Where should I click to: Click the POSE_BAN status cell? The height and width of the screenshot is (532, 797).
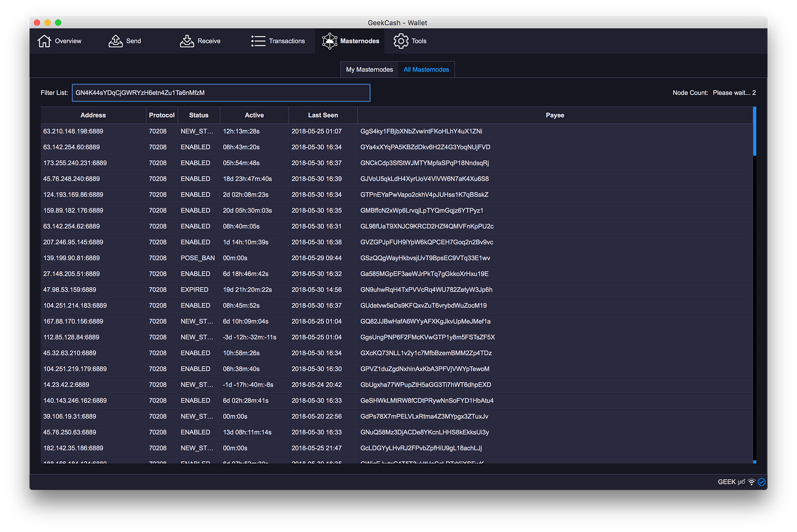(198, 258)
